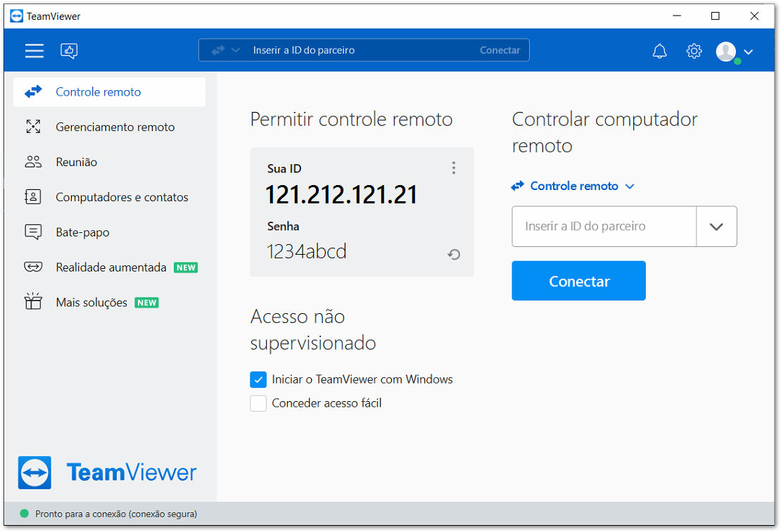
Task: Focus the Inserir a ID do parceiro field
Action: coord(604,227)
